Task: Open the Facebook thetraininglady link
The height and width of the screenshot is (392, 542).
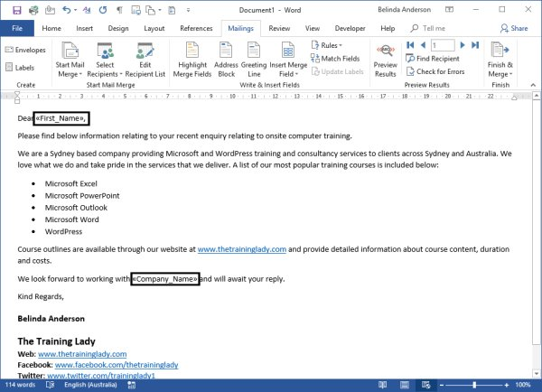Action: coord(117,365)
